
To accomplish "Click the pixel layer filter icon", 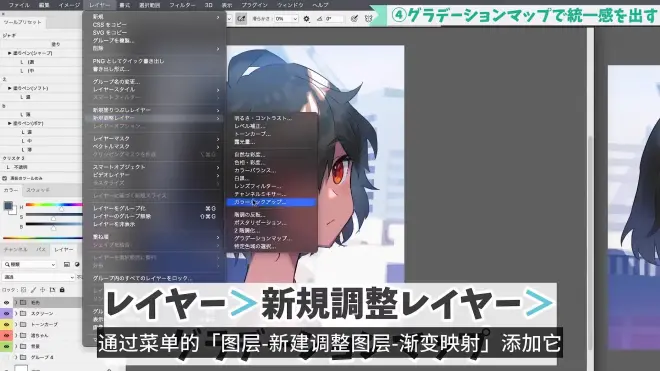I will pyautogui.click(x=67, y=264).
